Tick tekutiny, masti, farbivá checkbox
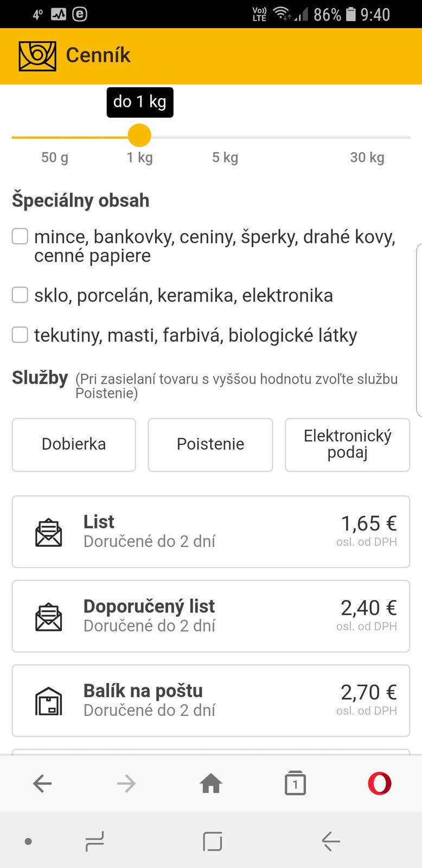The height and width of the screenshot is (868, 422). 20,335
